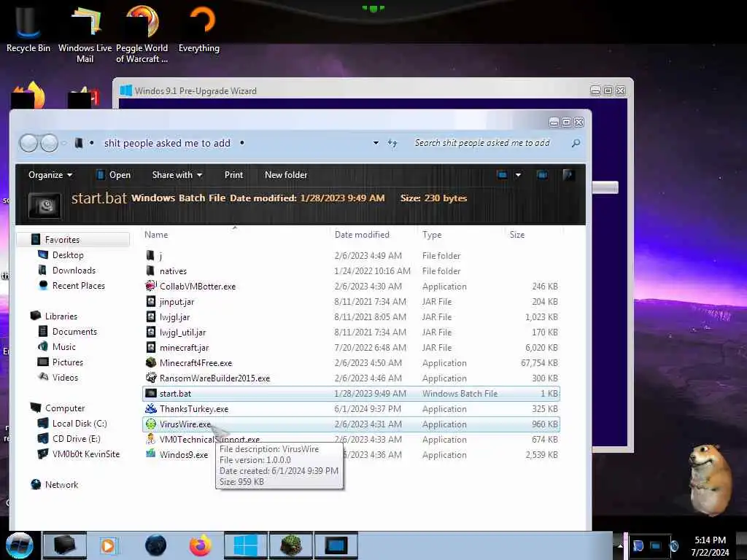Click Print in the Explorer toolbar
The image size is (747, 560).
[x=233, y=175]
